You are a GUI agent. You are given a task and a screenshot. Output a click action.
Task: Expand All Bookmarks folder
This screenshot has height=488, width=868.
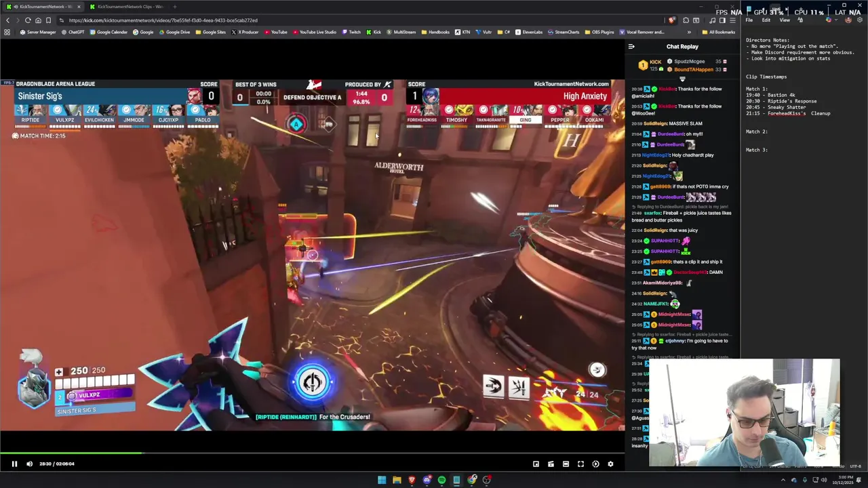click(718, 32)
